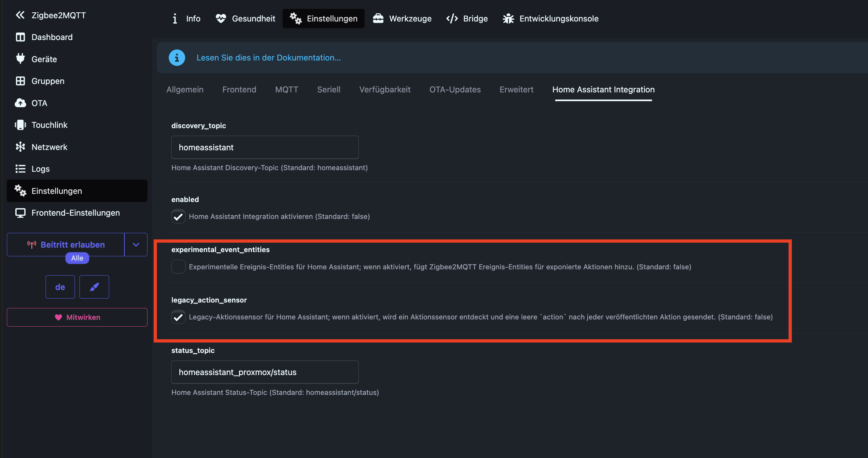The image size is (868, 458).
Task: Disable legacy_action_sensor checkbox
Action: click(178, 317)
